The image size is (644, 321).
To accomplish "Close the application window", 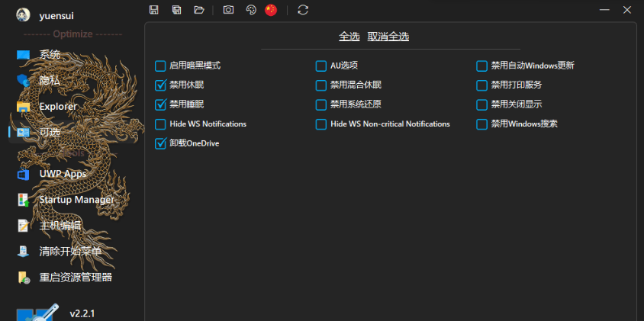I will coord(626,10).
